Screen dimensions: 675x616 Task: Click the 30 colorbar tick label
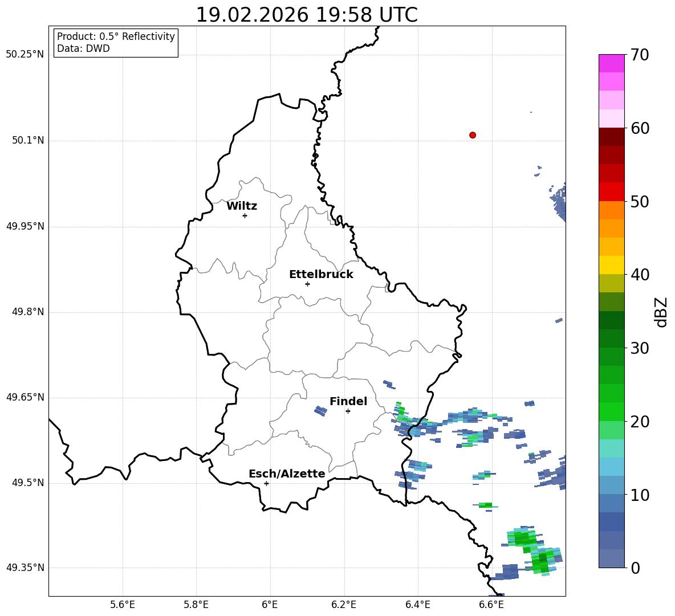pyautogui.click(x=640, y=348)
